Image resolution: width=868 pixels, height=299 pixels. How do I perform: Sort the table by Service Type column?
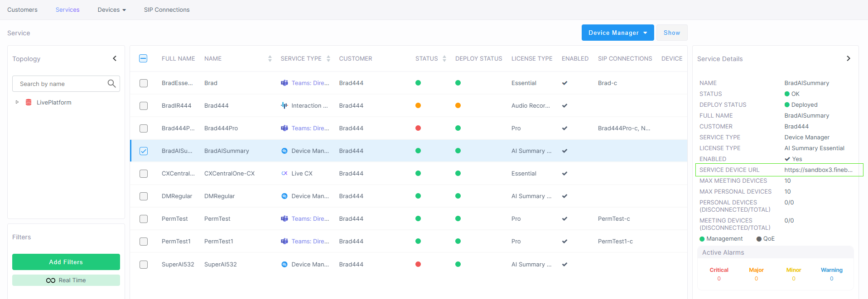point(328,59)
